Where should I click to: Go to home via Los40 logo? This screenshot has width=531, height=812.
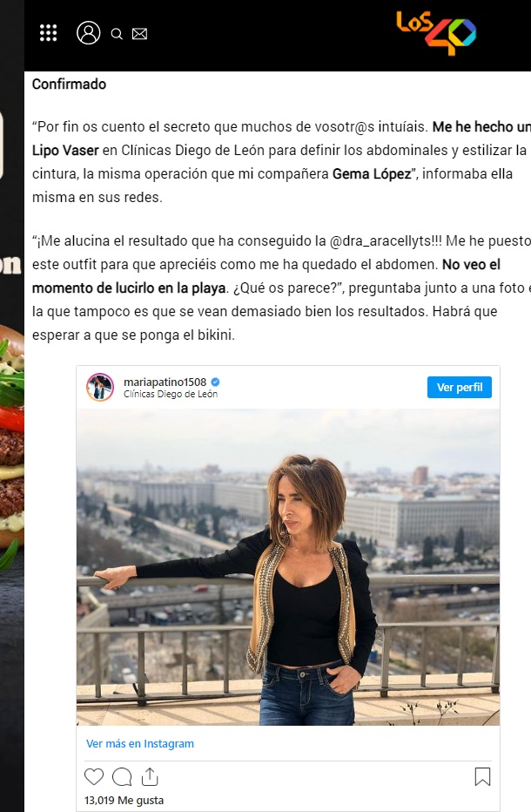coord(436,32)
